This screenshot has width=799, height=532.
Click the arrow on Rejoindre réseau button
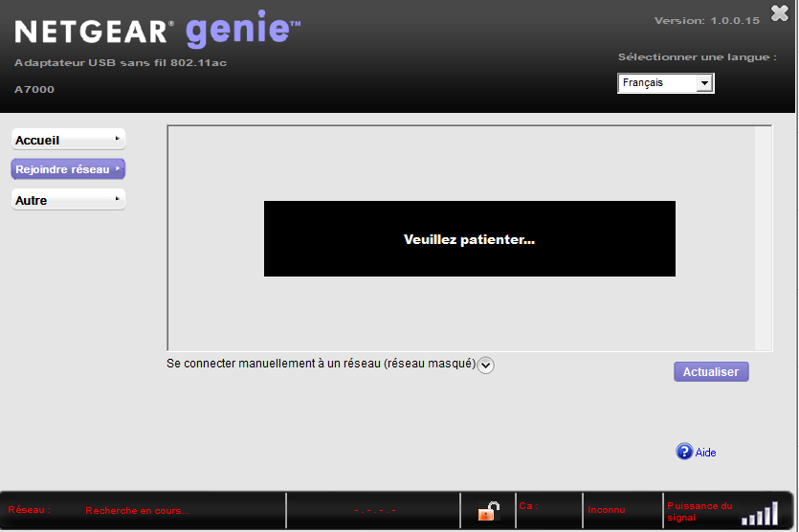118,168
